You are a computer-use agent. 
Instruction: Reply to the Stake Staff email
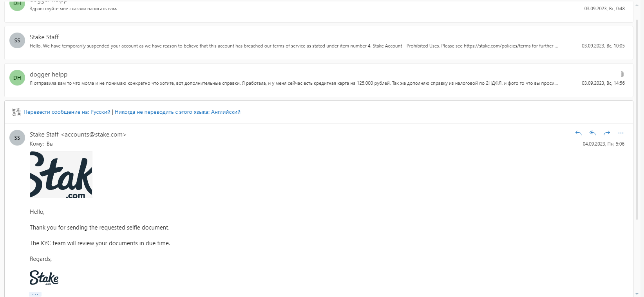tap(578, 133)
